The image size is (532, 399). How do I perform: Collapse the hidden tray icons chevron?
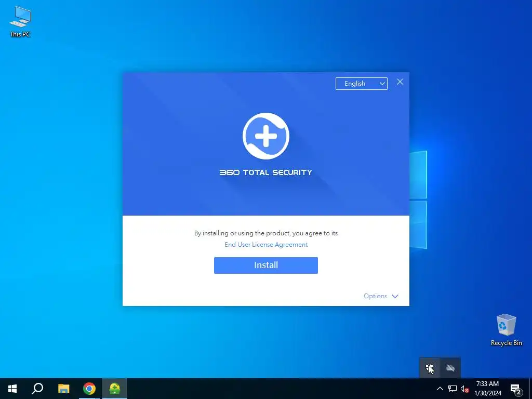(x=440, y=389)
